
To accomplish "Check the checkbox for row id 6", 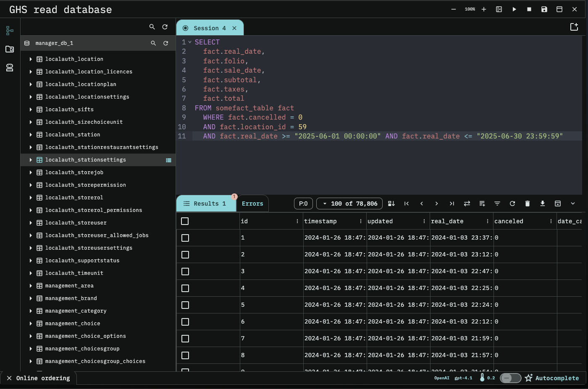I will [185, 322].
